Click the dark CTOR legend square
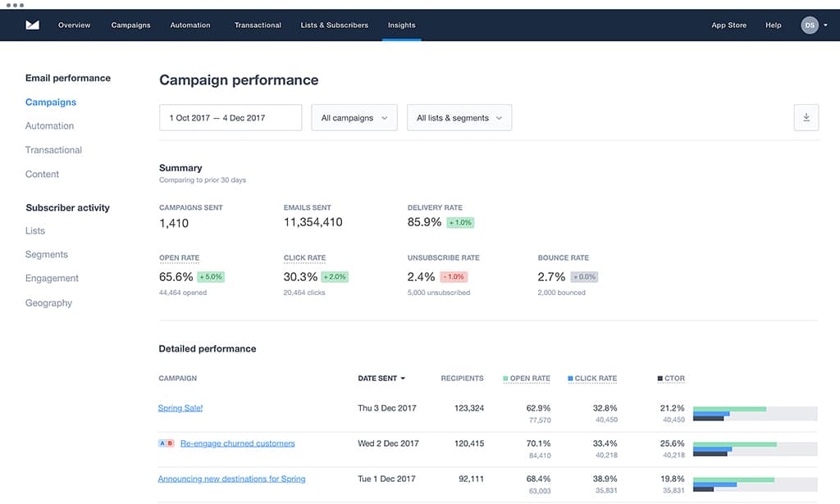The height and width of the screenshot is (504, 840). tap(659, 378)
